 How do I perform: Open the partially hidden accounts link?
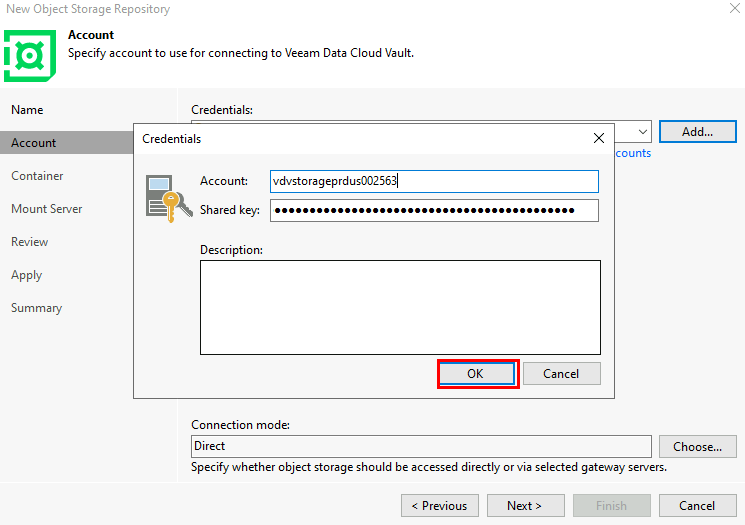633,153
